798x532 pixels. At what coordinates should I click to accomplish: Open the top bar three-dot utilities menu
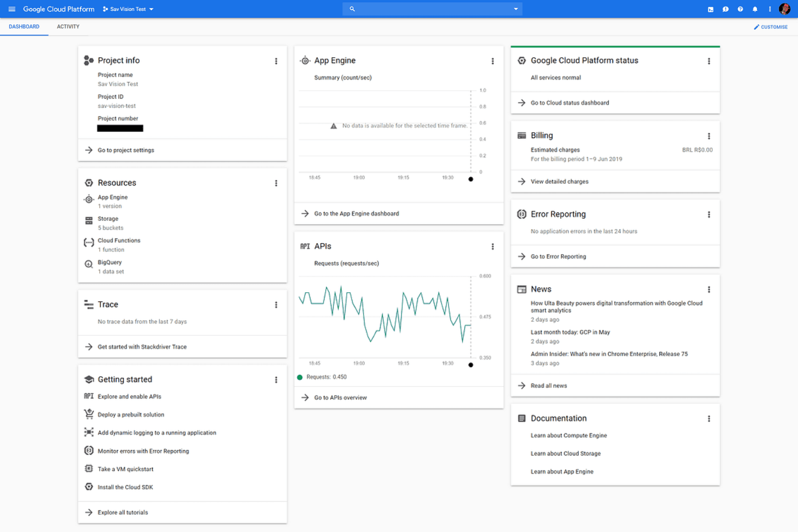click(x=769, y=9)
